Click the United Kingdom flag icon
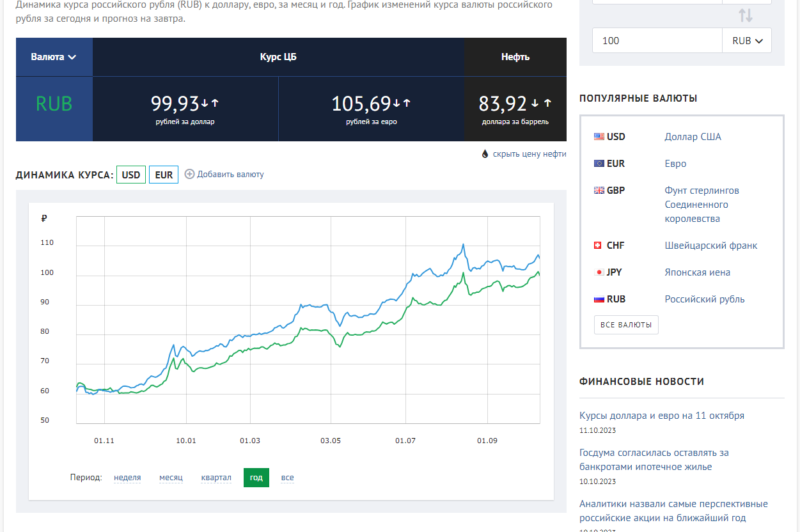The width and height of the screenshot is (800, 532). click(x=599, y=191)
